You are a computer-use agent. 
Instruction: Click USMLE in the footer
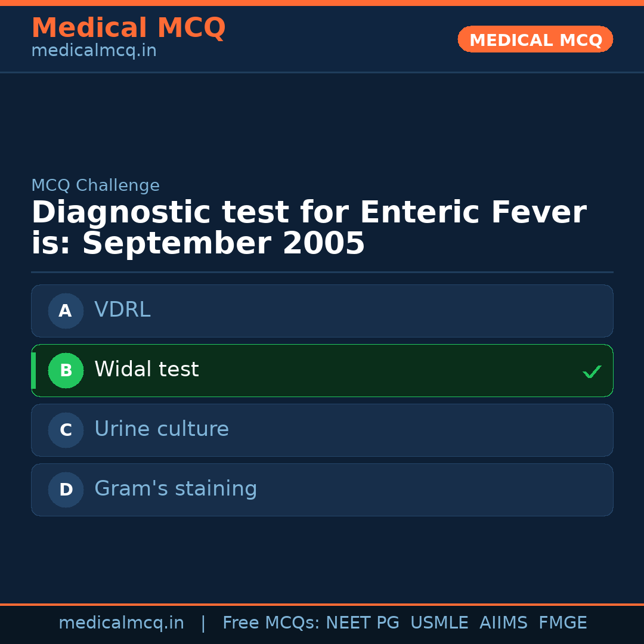[x=439, y=623]
